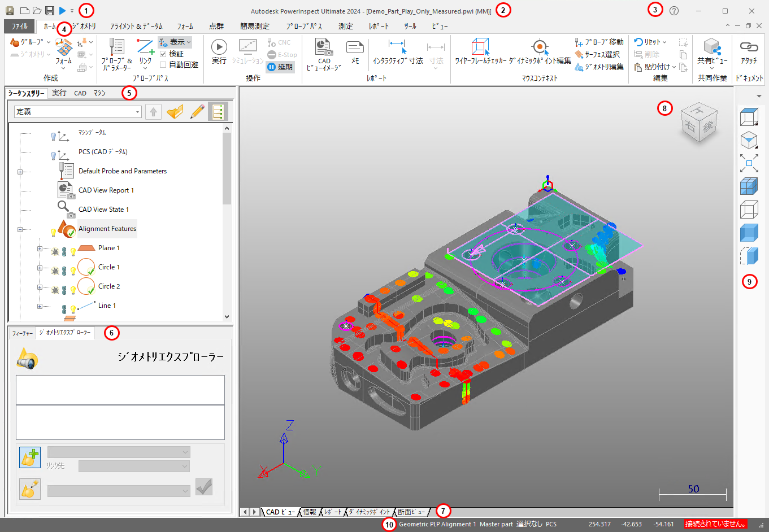Switch to the フィーチャー tab in the lower panel

23,333
